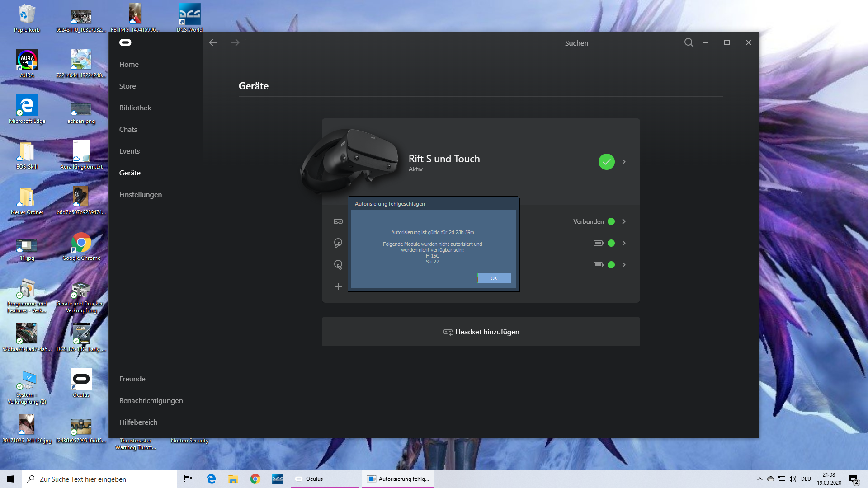Viewport: 868px width, 488px height.
Task: Click the left Touch controller icon
Action: [x=338, y=243]
